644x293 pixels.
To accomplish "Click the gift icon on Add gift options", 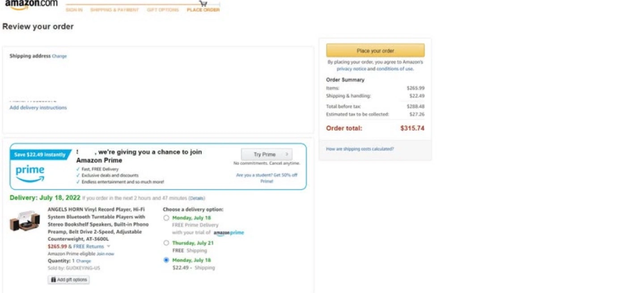I will [x=54, y=280].
